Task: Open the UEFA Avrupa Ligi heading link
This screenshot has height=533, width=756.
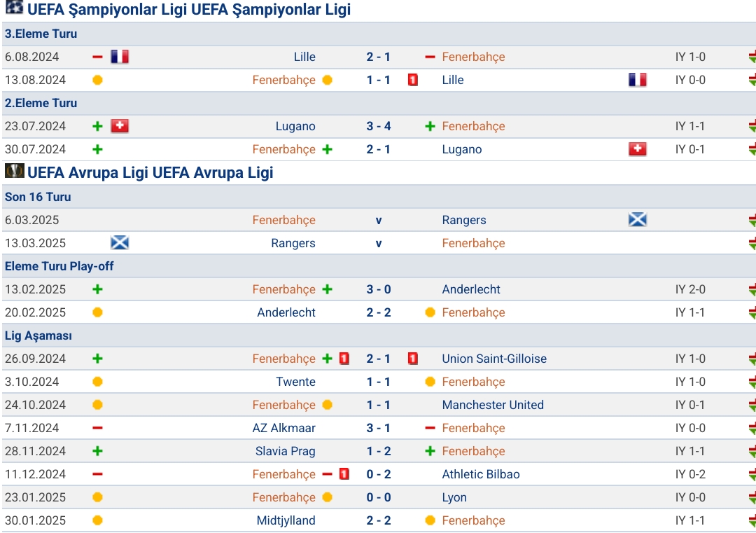Action: tap(150, 173)
